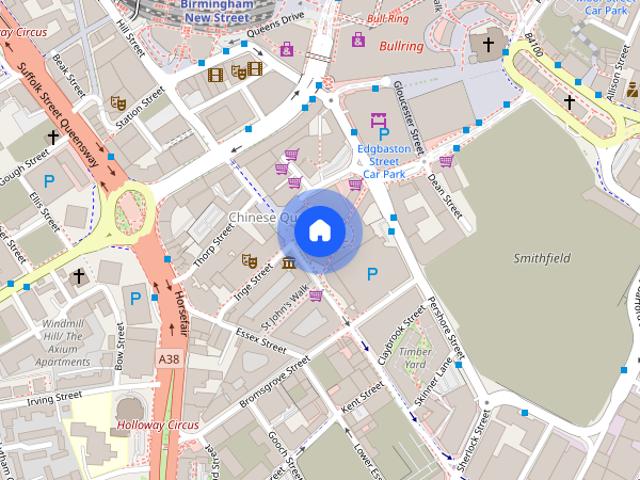This screenshot has width=640, height=480.
Task: Click the Holloway Circus label
Action: point(157,425)
